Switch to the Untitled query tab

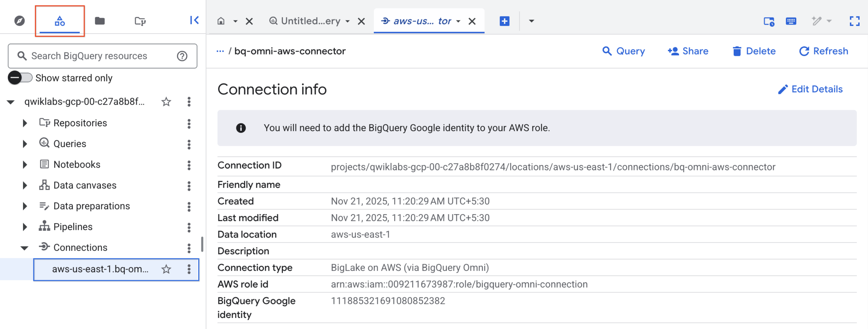coord(309,21)
